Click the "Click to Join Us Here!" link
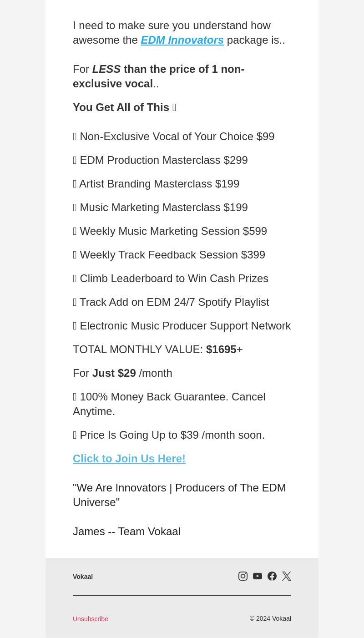 click(129, 459)
